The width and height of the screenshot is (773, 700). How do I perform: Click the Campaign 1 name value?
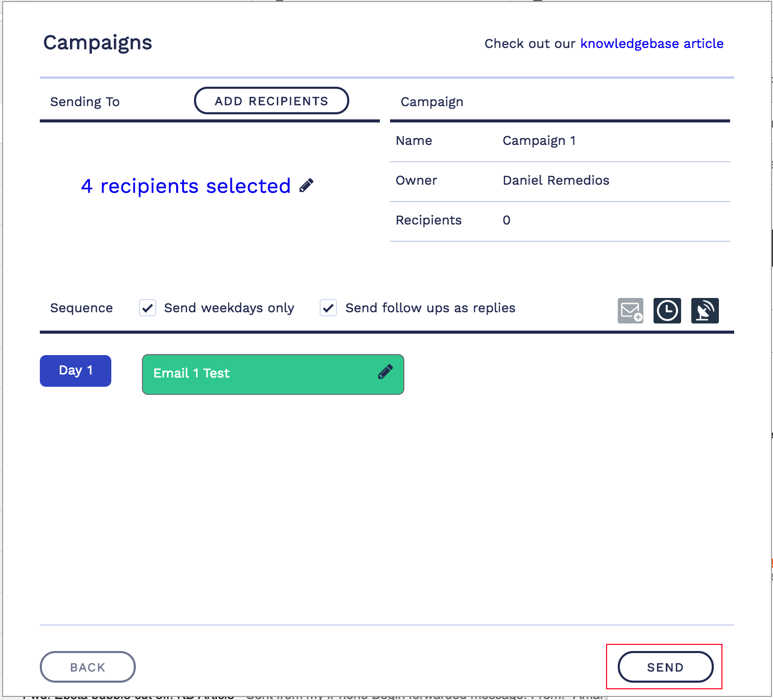click(x=539, y=141)
